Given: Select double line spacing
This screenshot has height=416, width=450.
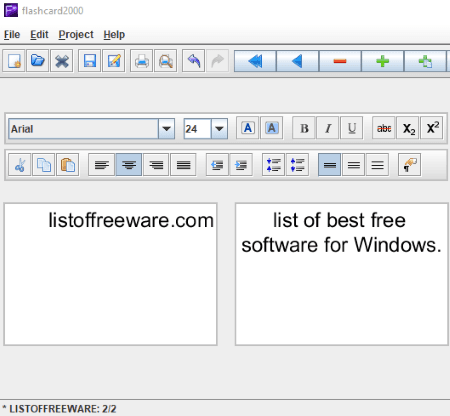Looking at the screenshot, I should point(378,165).
